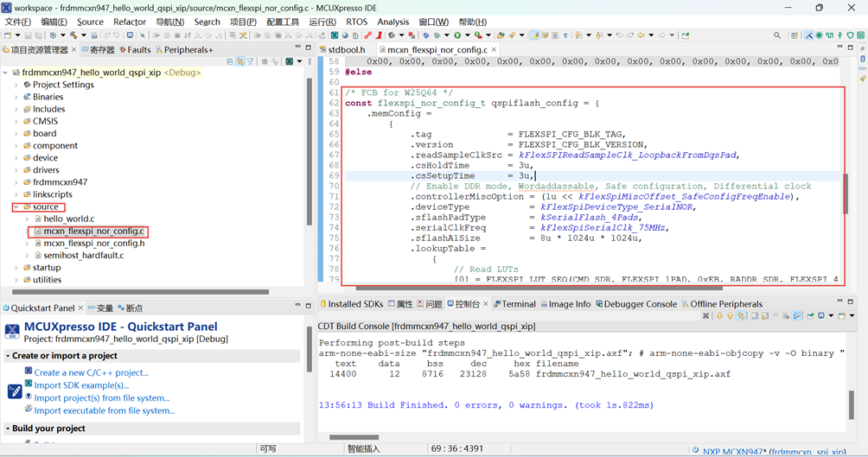Click the red link probe toolbar icon
The width and height of the screenshot is (868, 457).
click(x=367, y=35)
